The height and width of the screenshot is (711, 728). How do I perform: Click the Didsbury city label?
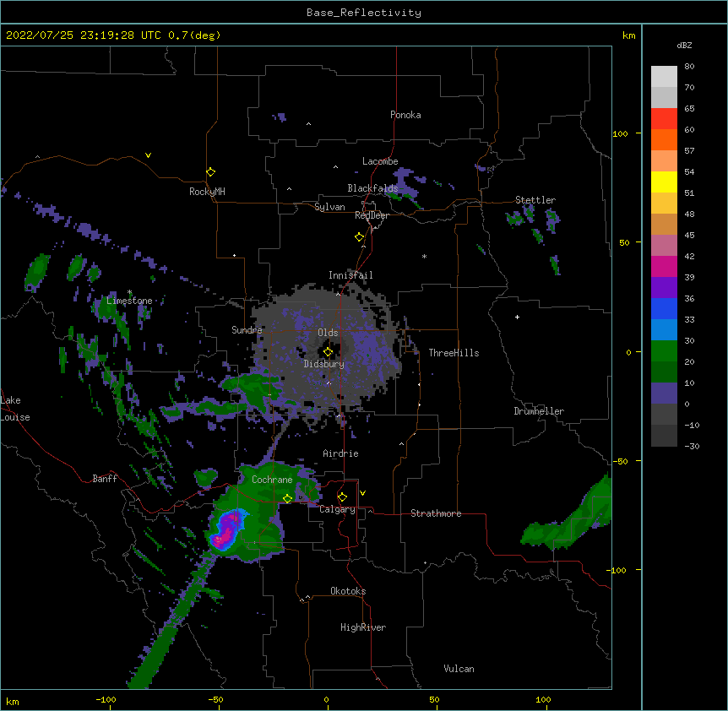324,364
